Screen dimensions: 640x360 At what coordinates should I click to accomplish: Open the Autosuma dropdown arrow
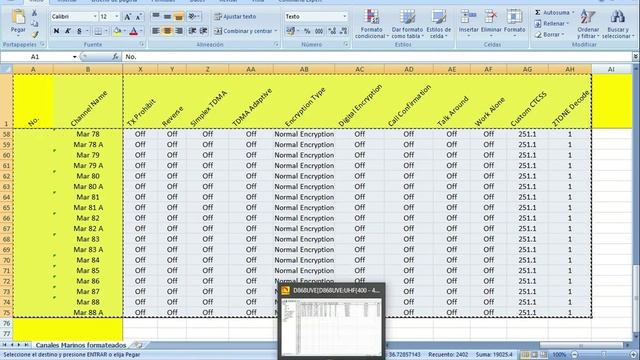[x=573, y=13]
